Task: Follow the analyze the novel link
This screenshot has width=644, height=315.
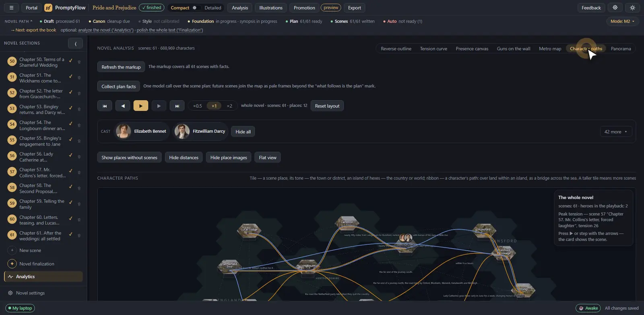Action: tap(106, 30)
